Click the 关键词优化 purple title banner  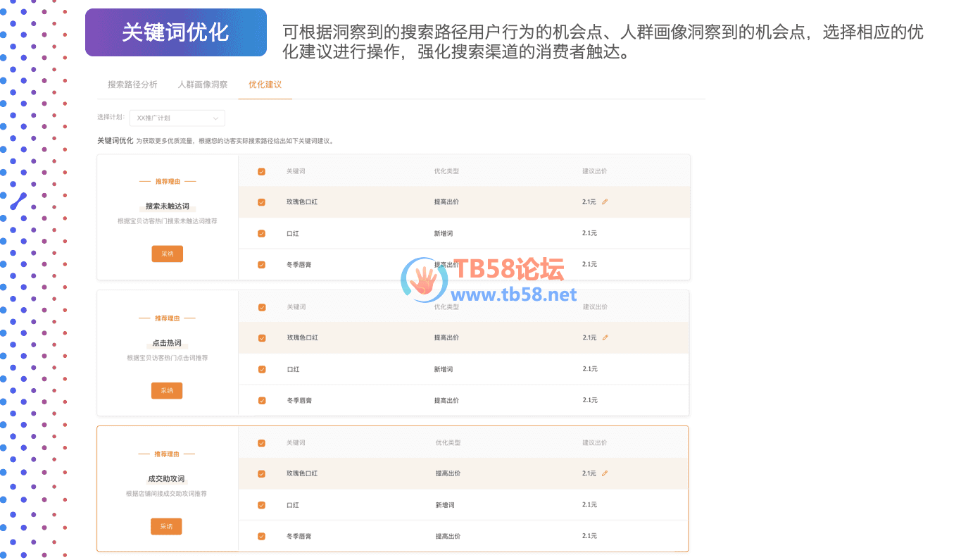pyautogui.click(x=175, y=32)
